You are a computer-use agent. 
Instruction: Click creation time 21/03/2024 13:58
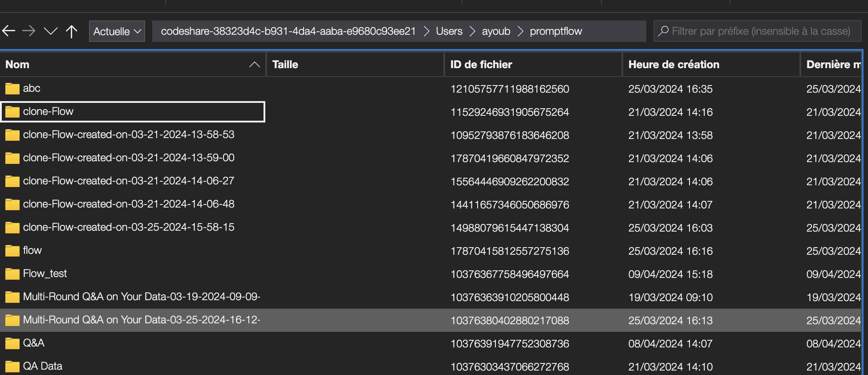[670, 135]
